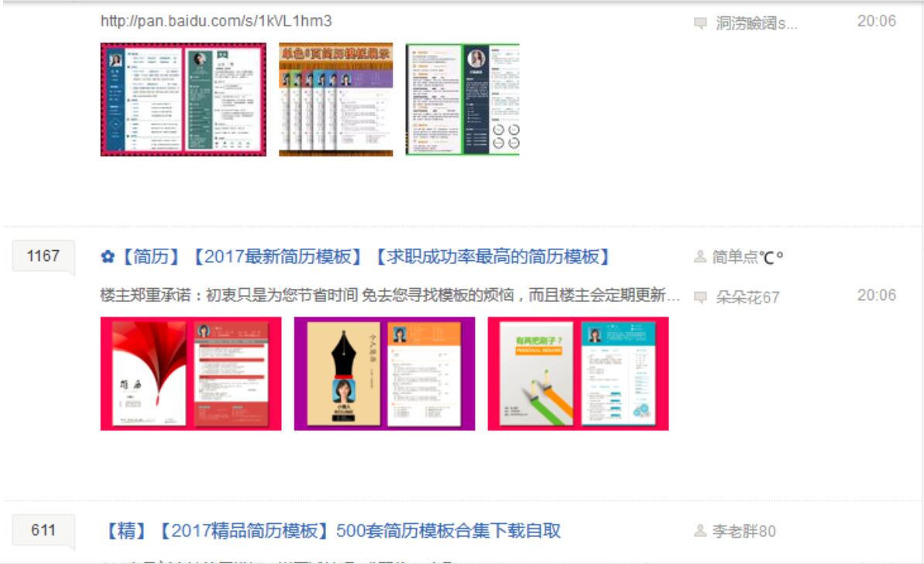Click the speech bubble icon before 朵朵花67

click(700, 297)
